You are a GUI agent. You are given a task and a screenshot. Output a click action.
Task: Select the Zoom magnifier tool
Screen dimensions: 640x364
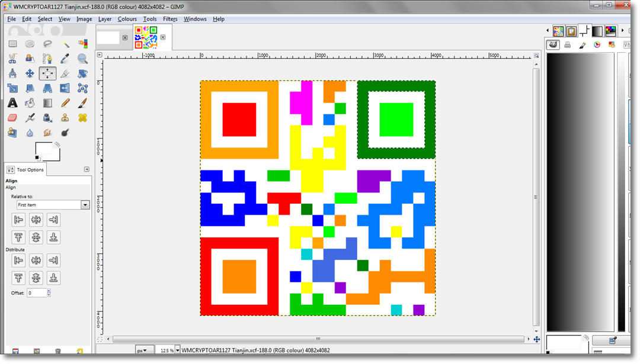click(82, 59)
